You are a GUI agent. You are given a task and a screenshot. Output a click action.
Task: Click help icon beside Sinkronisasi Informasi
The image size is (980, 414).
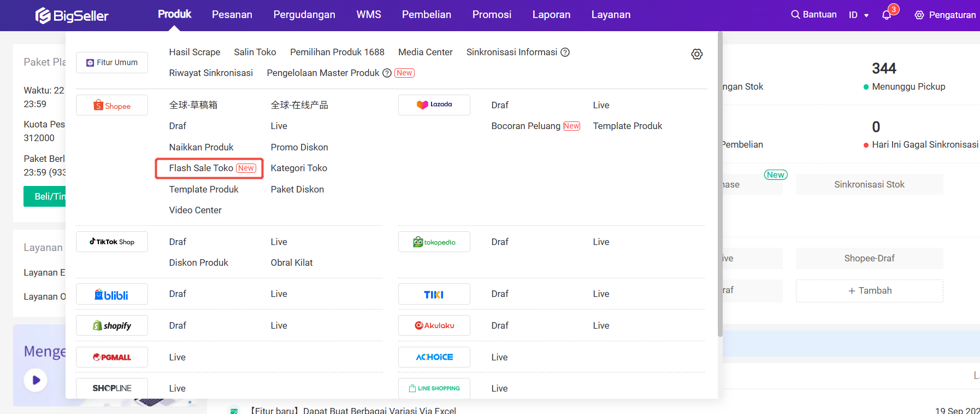point(565,52)
